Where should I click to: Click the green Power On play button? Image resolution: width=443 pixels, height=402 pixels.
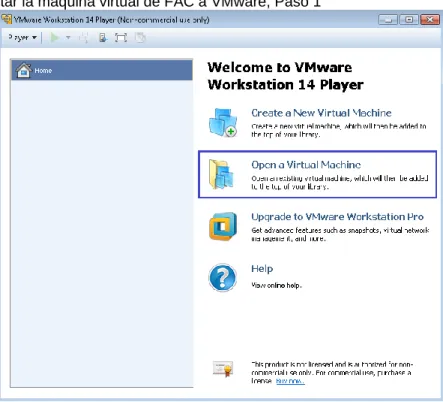click(x=55, y=37)
